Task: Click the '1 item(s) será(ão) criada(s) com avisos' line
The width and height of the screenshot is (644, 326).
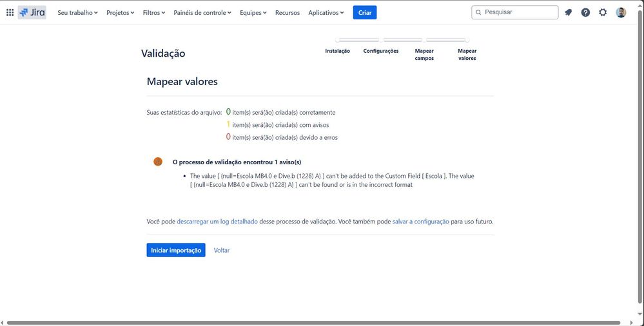Action: 278,124
